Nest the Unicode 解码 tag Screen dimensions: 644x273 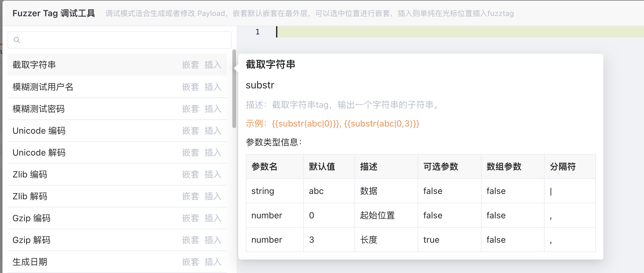[x=191, y=152]
